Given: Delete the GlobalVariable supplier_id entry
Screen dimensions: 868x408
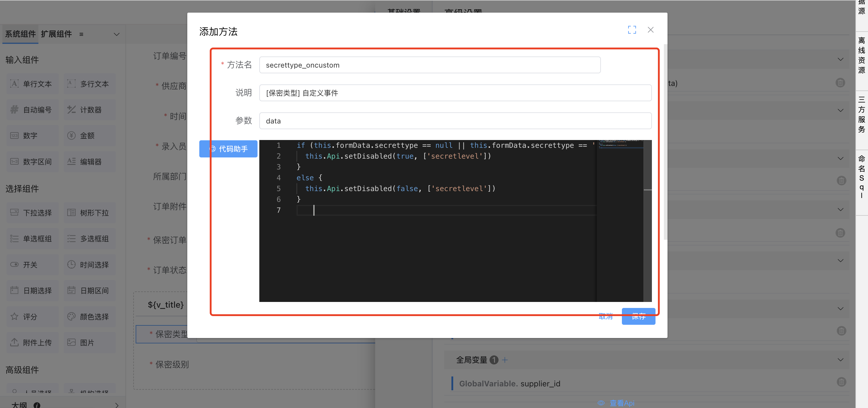Looking at the screenshot, I should click(x=841, y=382).
